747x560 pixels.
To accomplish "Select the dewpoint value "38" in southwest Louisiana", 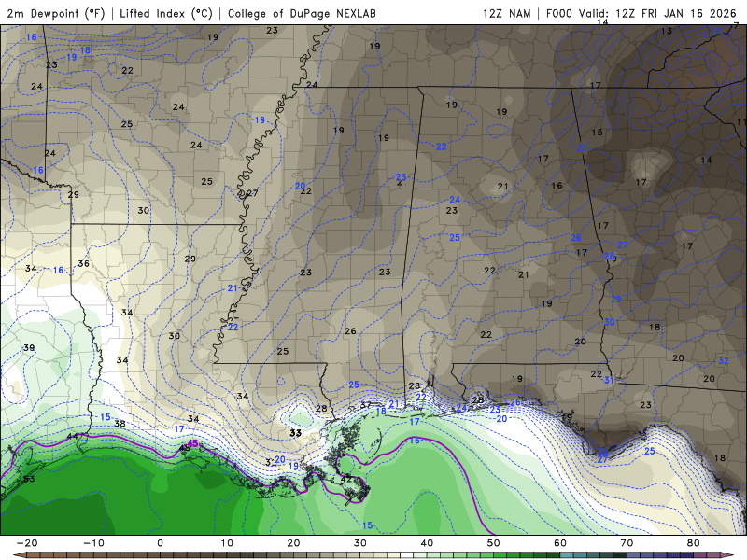I will click(120, 424).
